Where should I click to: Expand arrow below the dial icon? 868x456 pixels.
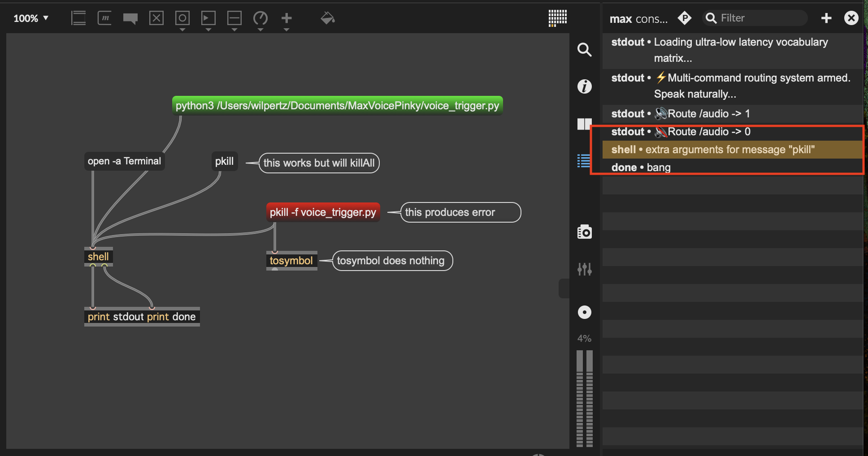260,30
